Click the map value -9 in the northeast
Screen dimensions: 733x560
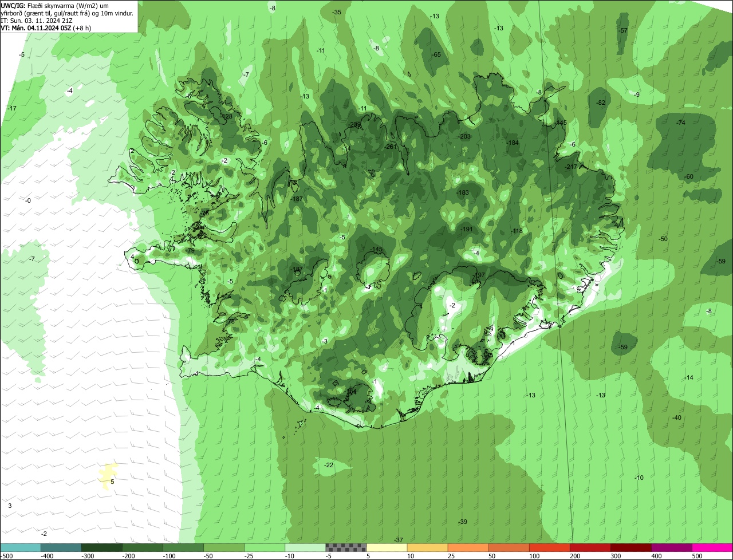pos(637,94)
